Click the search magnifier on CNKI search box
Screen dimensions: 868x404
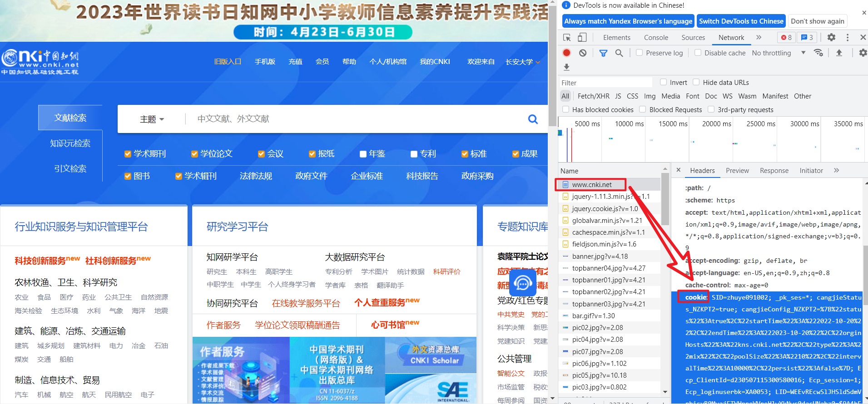[x=533, y=119]
